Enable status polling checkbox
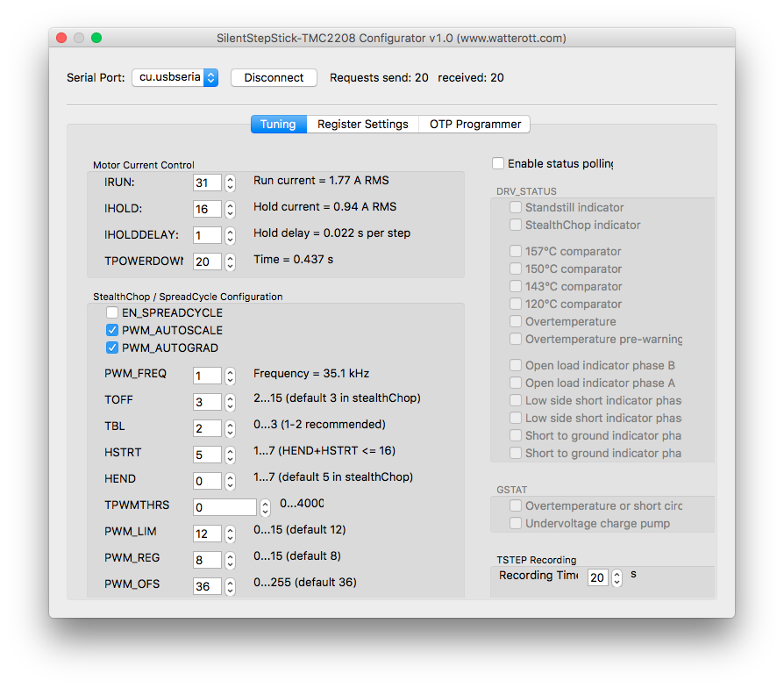The width and height of the screenshot is (784, 688). [498, 163]
